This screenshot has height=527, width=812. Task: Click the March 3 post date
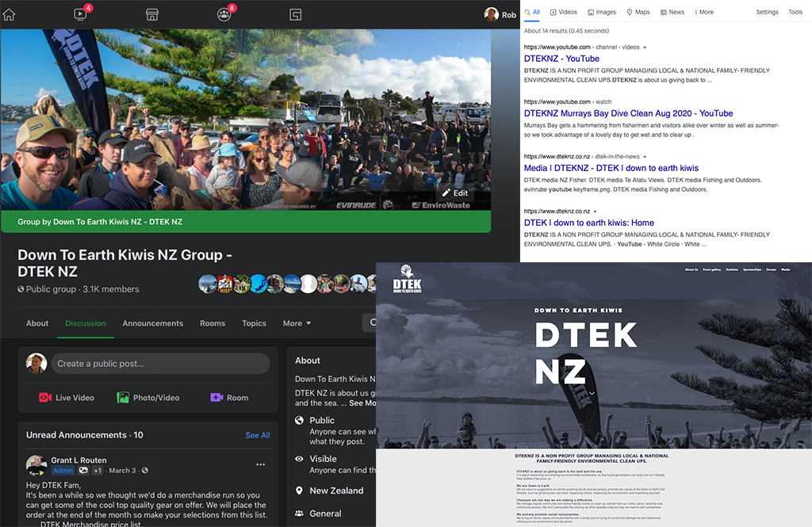[x=122, y=470]
